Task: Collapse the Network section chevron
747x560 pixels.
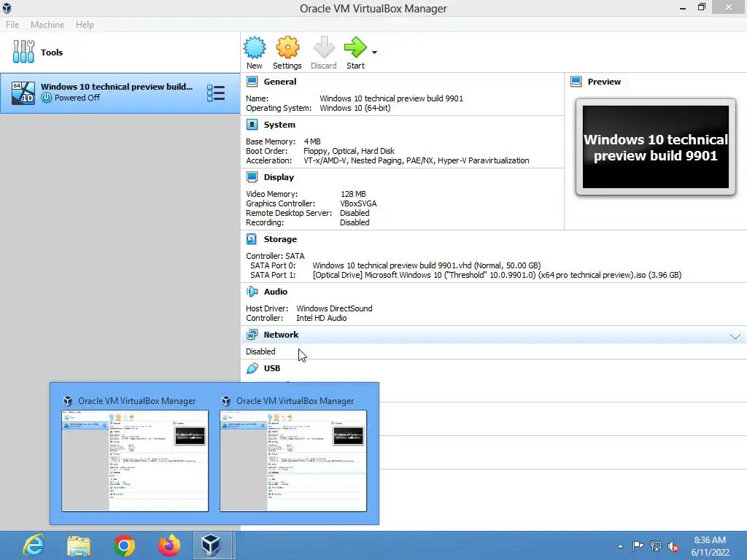Action: (735, 336)
